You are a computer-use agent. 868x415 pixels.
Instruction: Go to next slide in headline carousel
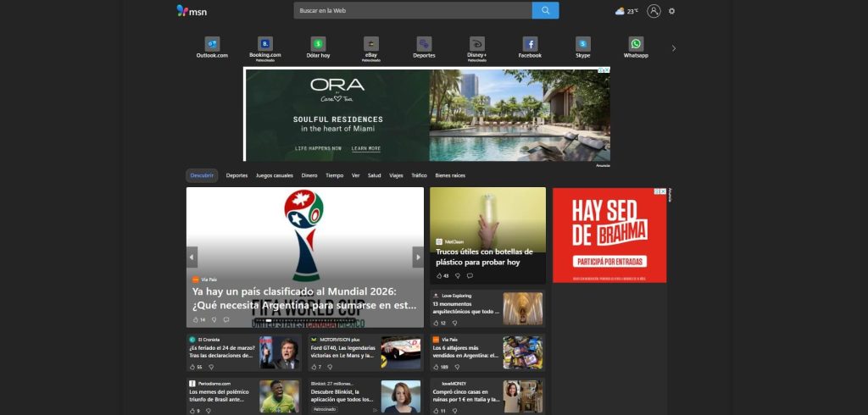pyautogui.click(x=417, y=257)
